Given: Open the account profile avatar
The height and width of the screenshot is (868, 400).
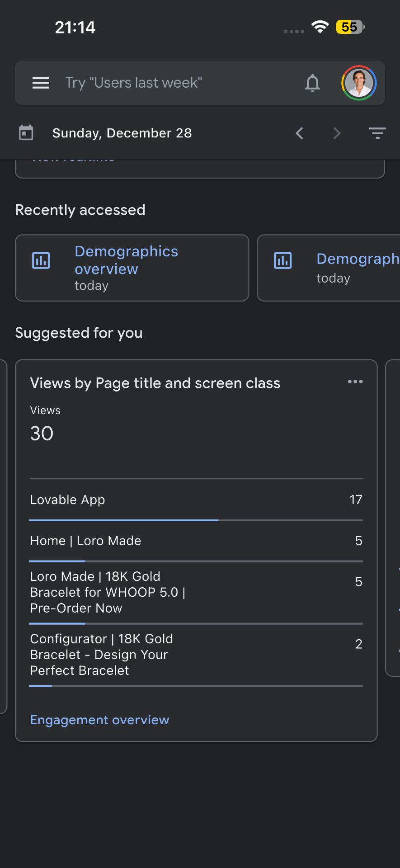Looking at the screenshot, I should [x=359, y=83].
